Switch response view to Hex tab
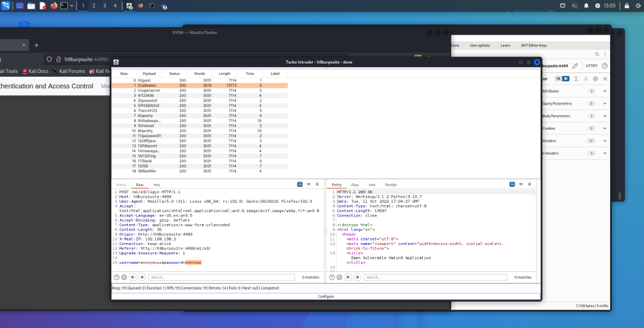The height and width of the screenshot is (328, 644). [x=372, y=185]
